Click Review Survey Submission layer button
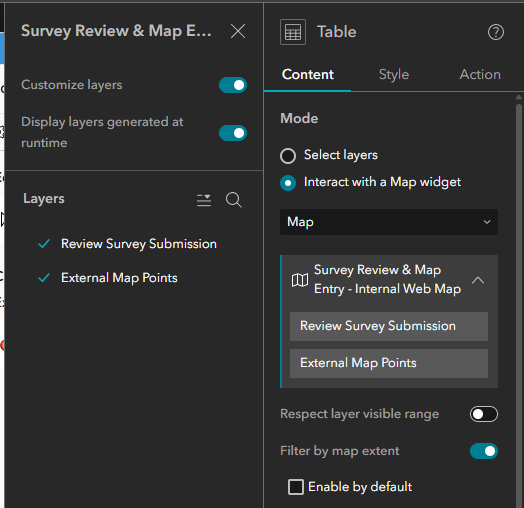Image resolution: width=524 pixels, height=508 pixels. pyautogui.click(x=389, y=326)
